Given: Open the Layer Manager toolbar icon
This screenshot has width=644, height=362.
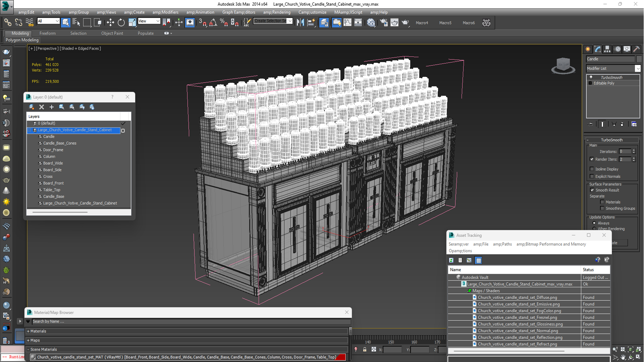Looking at the screenshot, I should click(324, 22).
